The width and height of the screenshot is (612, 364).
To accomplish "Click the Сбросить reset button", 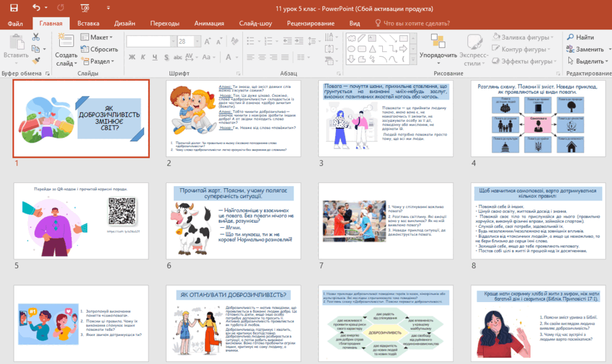I will coord(99,49).
